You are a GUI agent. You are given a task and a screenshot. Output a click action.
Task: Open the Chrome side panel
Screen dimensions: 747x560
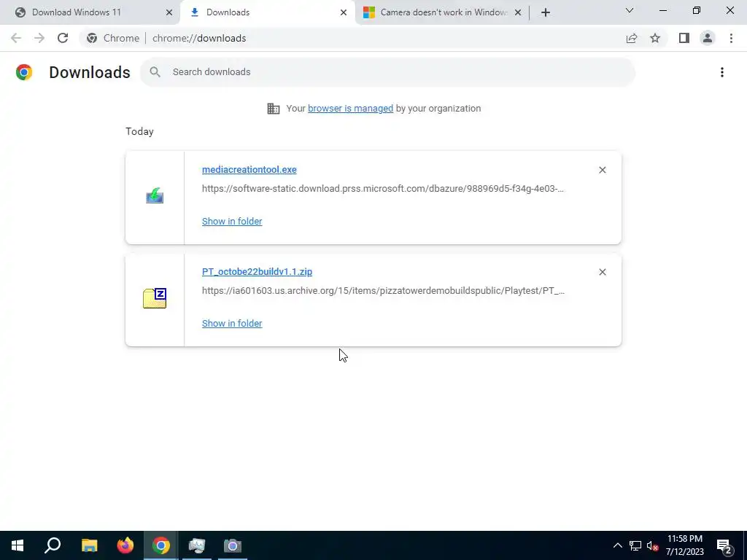click(x=684, y=38)
